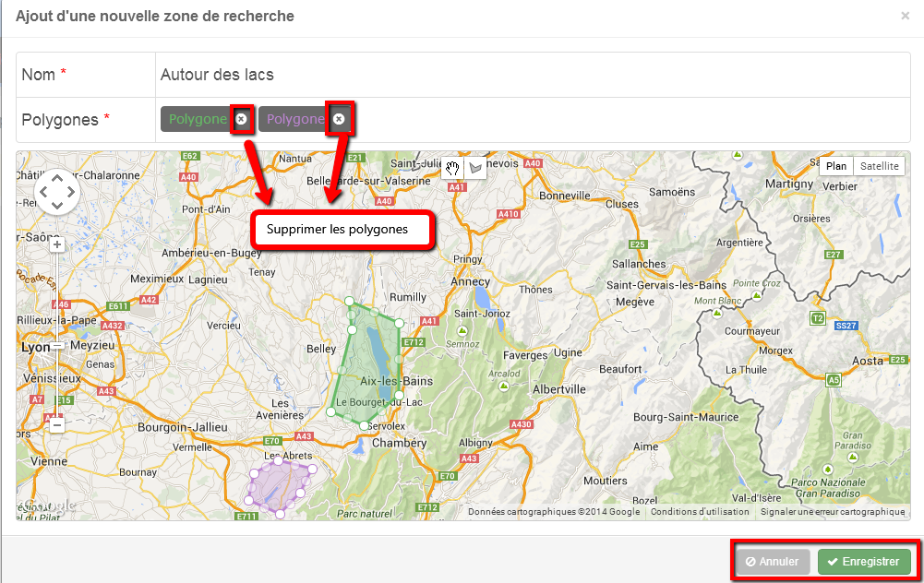Click the zoom slider handle
924x583 pixels.
point(56,346)
